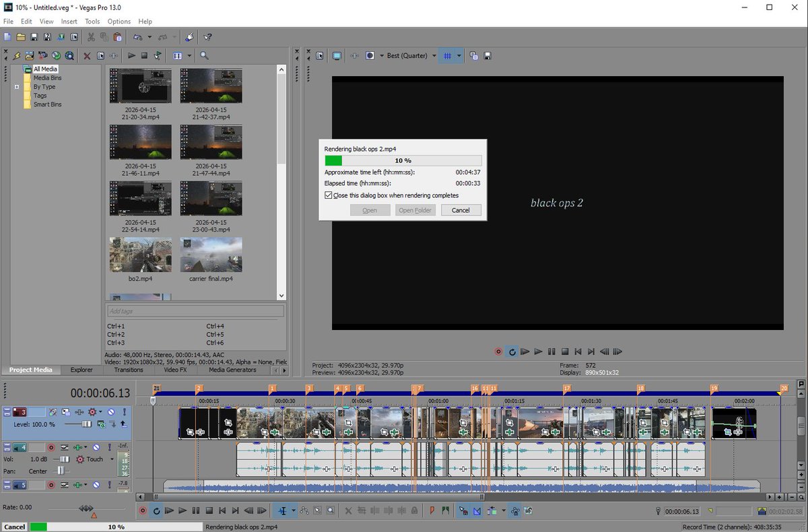
Task: Click the red X remove media icon
Action: pyautogui.click(x=87, y=55)
